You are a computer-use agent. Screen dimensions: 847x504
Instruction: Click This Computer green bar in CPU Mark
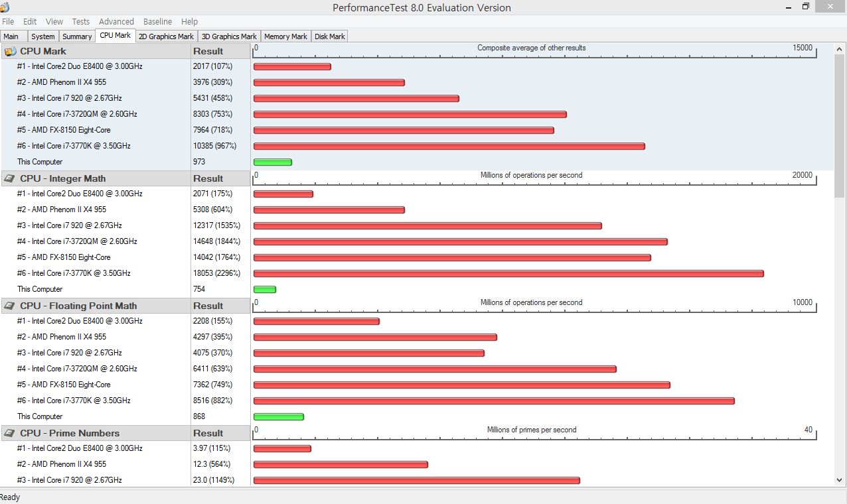coord(272,162)
